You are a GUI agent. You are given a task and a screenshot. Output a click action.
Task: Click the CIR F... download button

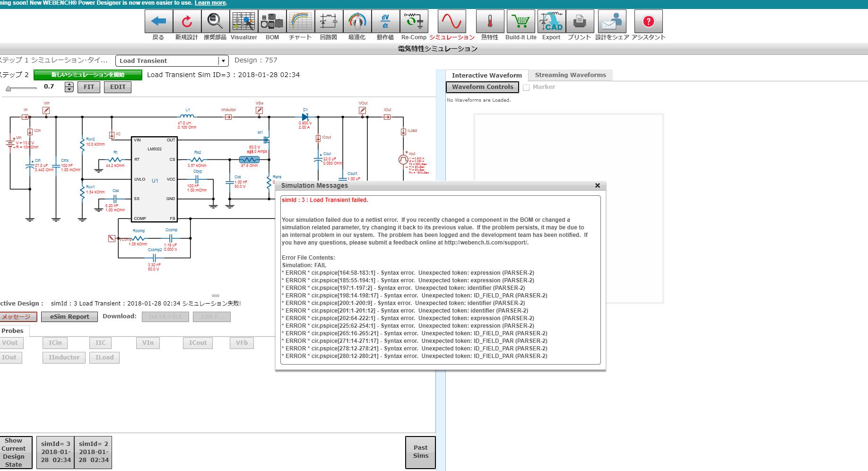pos(212,317)
